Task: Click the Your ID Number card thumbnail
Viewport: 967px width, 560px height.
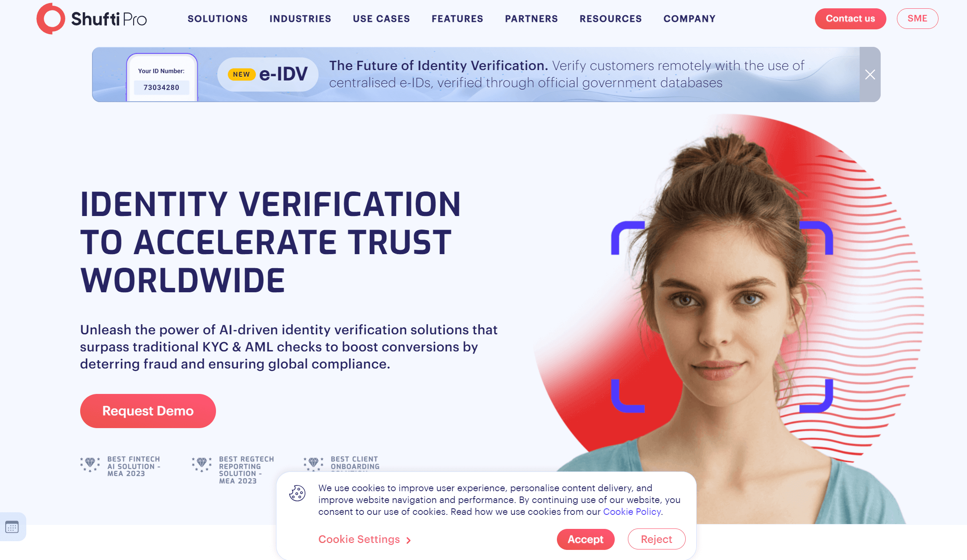Action: pos(162,78)
